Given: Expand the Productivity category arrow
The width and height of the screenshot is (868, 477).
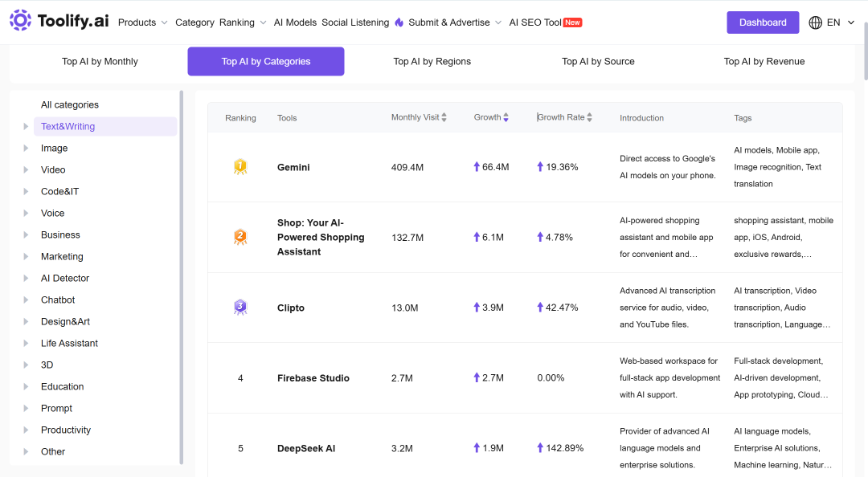Looking at the screenshot, I should click(x=26, y=430).
